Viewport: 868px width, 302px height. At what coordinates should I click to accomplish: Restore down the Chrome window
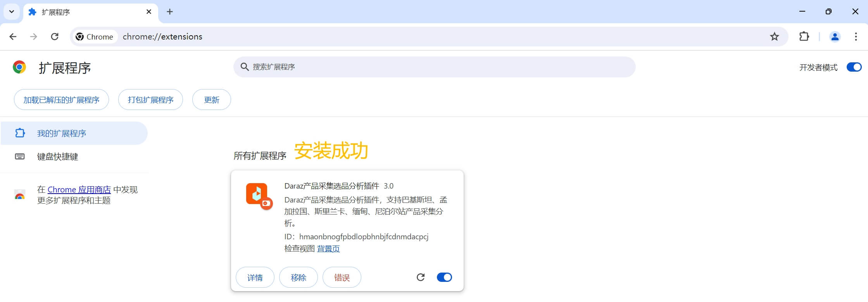click(828, 12)
